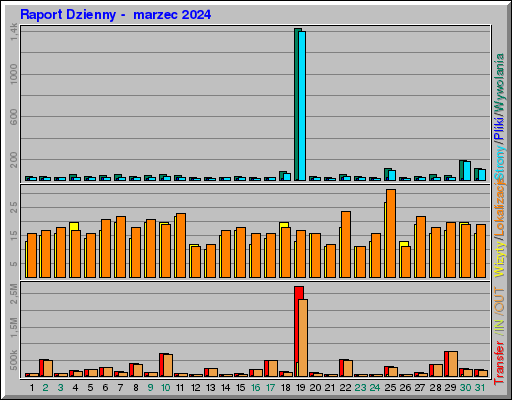Click the '25' y-axis value

pos(14,207)
